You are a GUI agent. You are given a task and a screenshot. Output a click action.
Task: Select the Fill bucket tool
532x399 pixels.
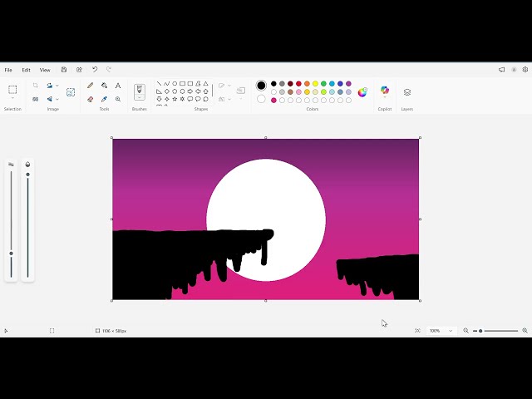tap(104, 86)
